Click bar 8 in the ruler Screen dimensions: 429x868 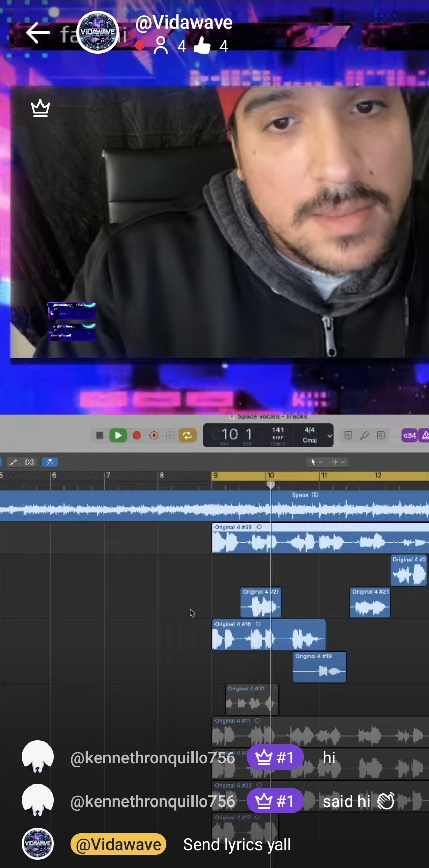pos(161,476)
